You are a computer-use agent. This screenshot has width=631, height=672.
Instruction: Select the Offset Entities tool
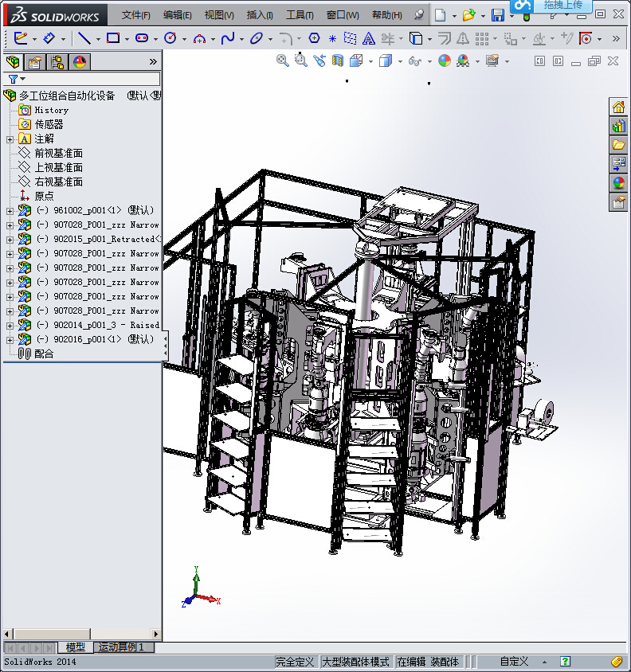[x=445, y=38]
